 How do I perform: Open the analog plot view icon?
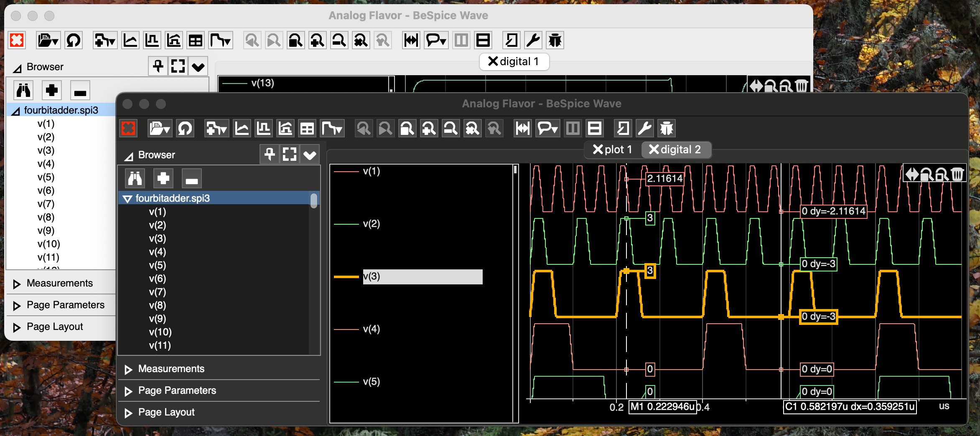[x=242, y=128]
